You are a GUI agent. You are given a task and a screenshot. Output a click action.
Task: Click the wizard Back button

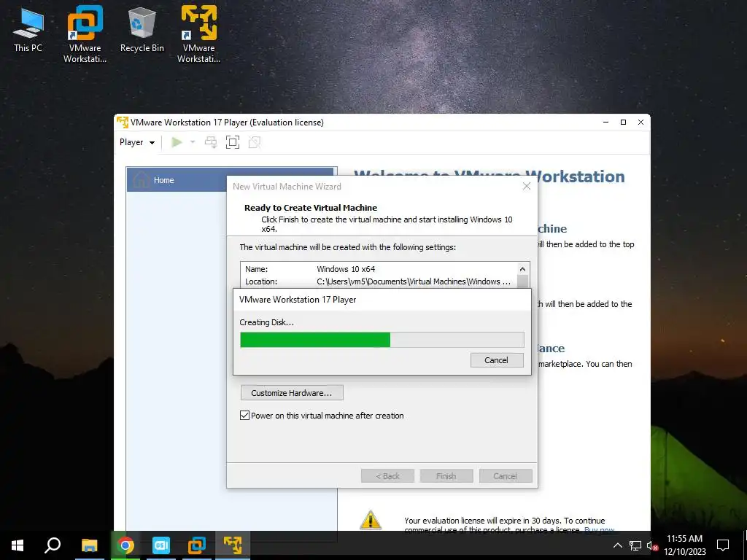coord(387,475)
